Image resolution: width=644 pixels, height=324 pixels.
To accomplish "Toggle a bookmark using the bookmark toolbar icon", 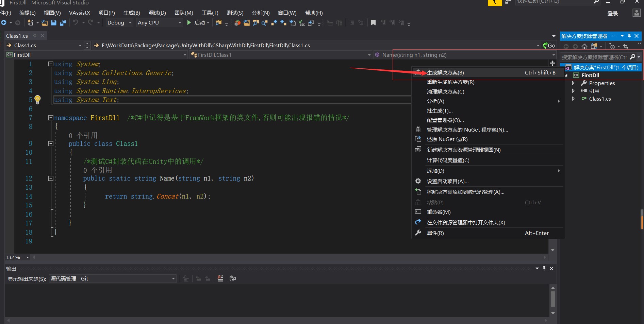I will (373, 22).
